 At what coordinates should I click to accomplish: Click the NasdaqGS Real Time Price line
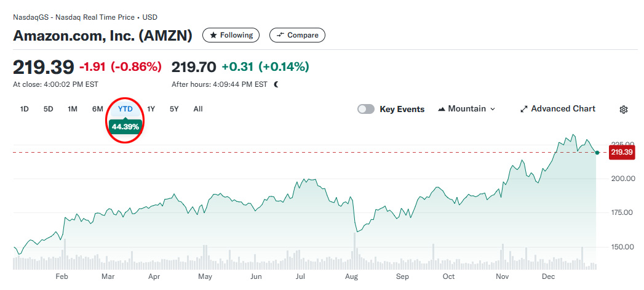[x=85, y=17]
